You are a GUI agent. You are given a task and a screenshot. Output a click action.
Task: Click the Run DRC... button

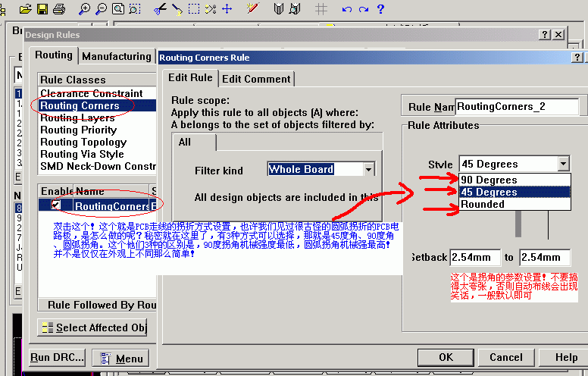click(x=57, y=358)
